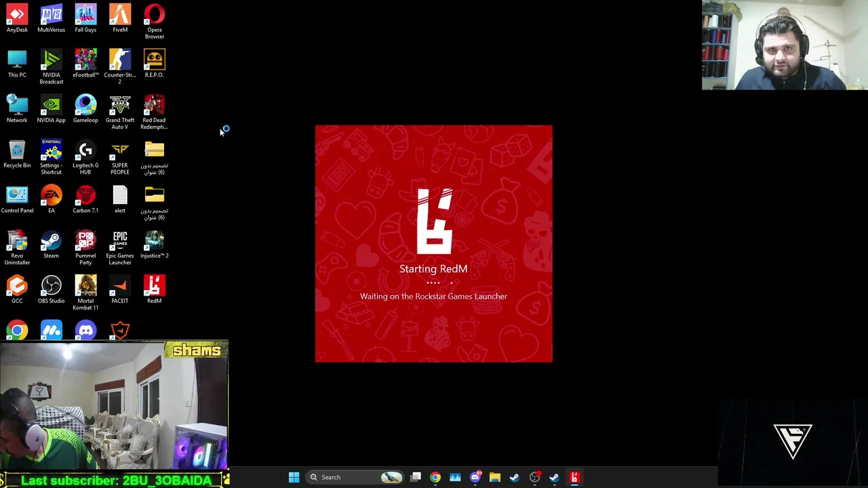Screen dimensions: 868x488
Task: Click the 'Starting RedM' text
Action: pos(433,269)
